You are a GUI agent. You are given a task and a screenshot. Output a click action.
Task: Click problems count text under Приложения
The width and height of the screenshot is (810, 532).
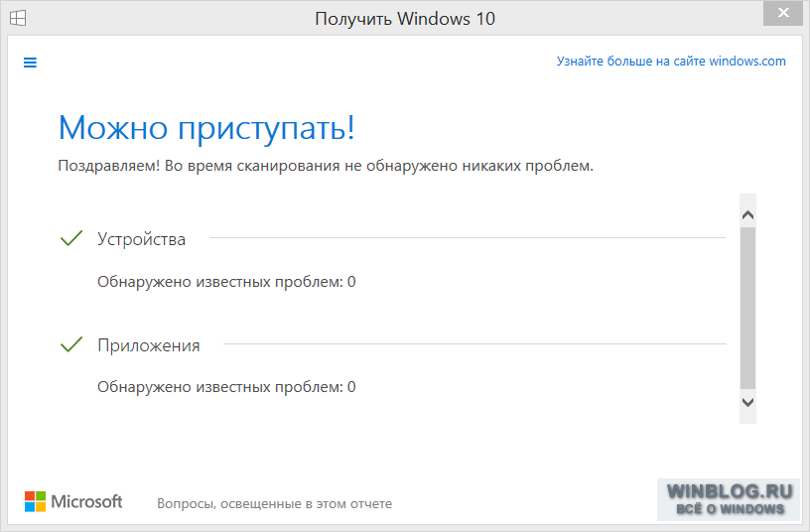(x=226, y=387)
